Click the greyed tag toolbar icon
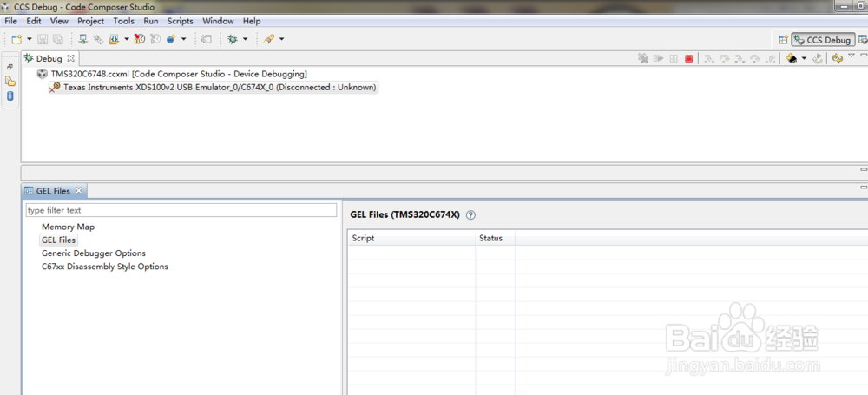Viewport: 868px width, 395px height. (x=207, y=39)
